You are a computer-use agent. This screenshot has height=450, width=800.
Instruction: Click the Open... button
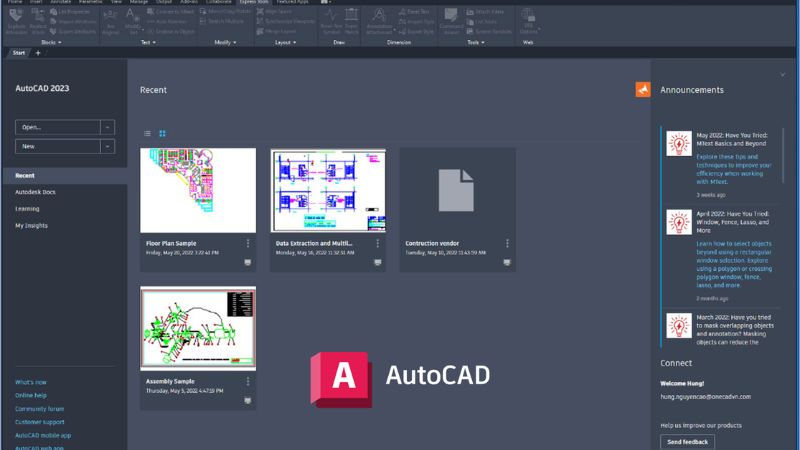[x=58, y=127]
